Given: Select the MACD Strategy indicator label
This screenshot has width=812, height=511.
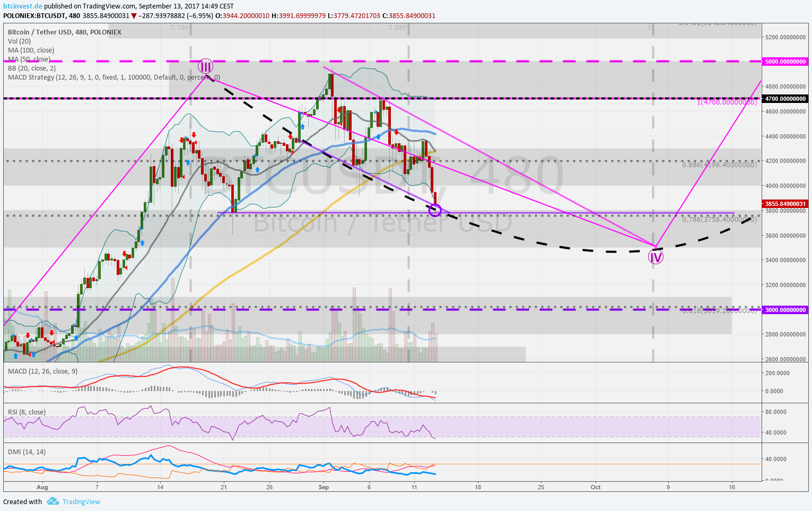Looking at the screenshot, I should 114,77.
